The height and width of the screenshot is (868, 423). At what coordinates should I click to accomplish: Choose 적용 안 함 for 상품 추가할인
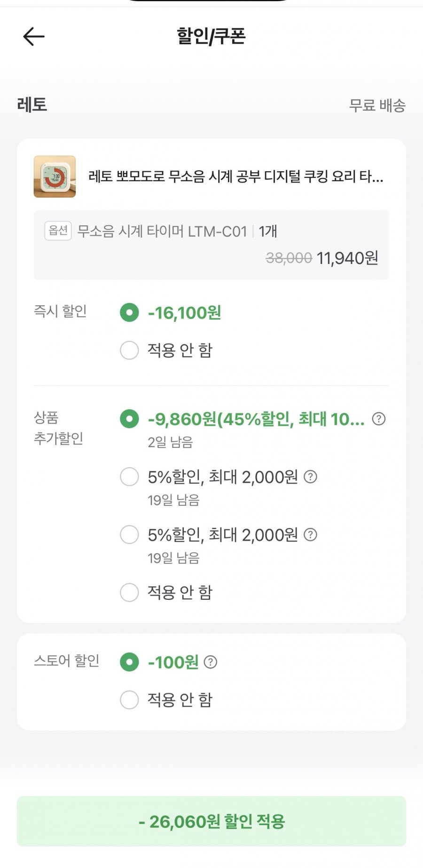pyautogui.click(x=129, y=592)
